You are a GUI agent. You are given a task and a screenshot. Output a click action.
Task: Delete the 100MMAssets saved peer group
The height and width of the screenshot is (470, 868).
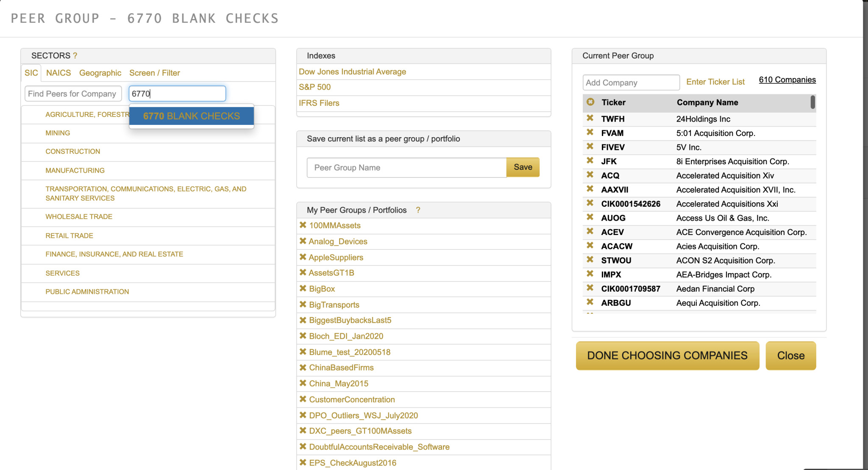[303, 225]
